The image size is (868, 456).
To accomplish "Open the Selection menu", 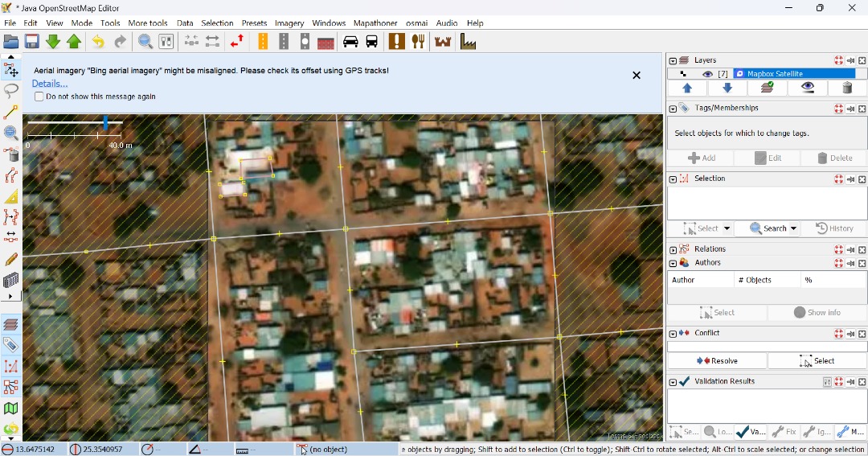I will point(217,23).
